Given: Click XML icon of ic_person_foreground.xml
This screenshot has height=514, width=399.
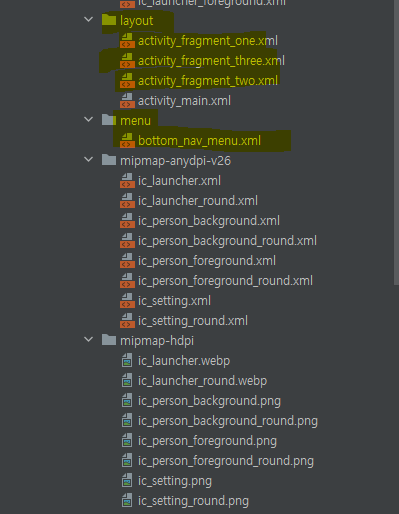Looking at the screenshot, I should tap(127, 261).
